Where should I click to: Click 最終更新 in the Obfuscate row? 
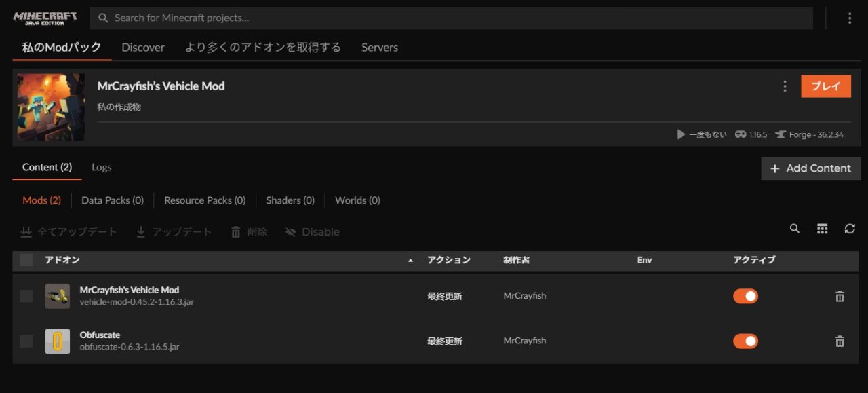coord(445,341)
